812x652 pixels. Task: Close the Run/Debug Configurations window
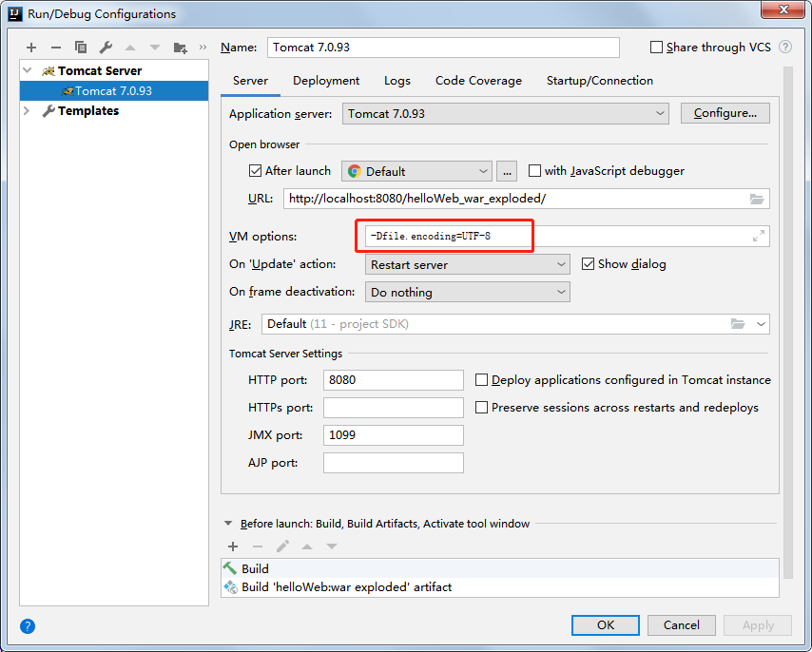pyautogui.click(x=783, y=9)
